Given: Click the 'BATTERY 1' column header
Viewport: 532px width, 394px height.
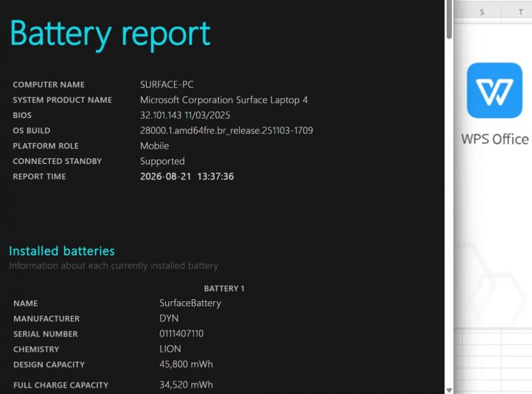Looking at the screenshot, I should pos(225,289).
